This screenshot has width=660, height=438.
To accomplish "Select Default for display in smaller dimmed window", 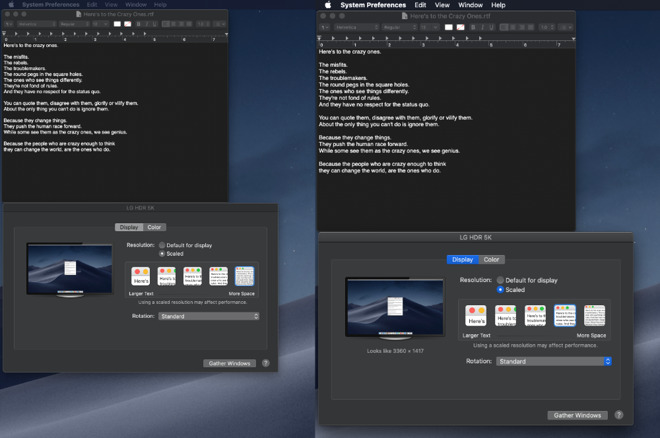I will coord(162,245).
